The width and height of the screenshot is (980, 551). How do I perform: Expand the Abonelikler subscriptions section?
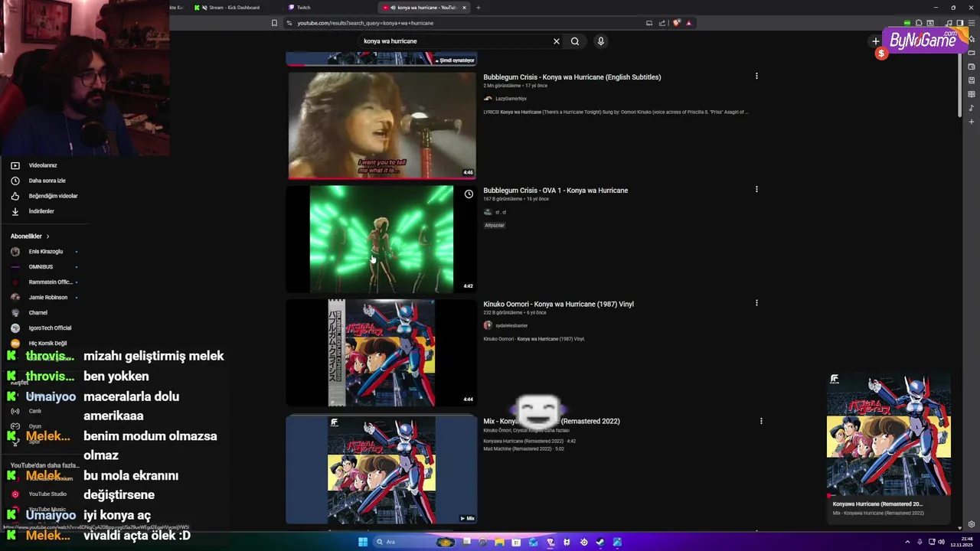pyautogui.click(x=30, y=236)
